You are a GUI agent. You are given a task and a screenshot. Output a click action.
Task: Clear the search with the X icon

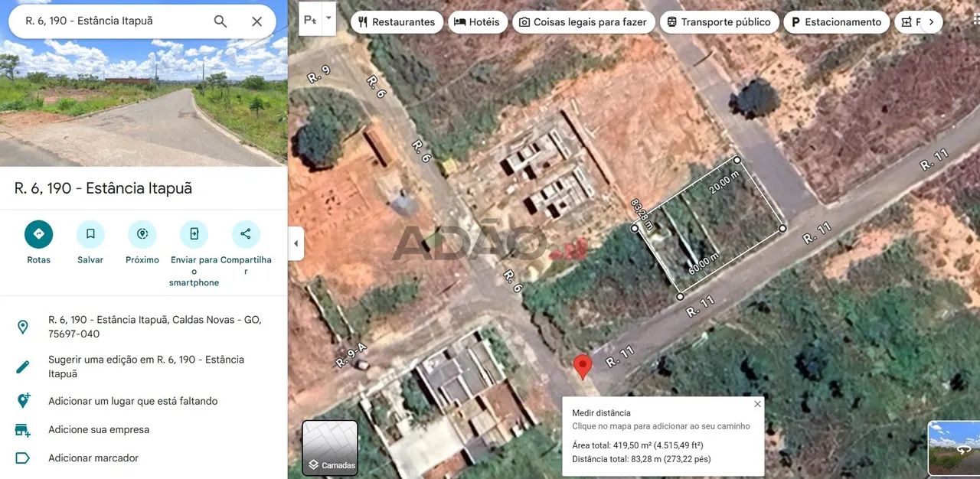point(257,21)
